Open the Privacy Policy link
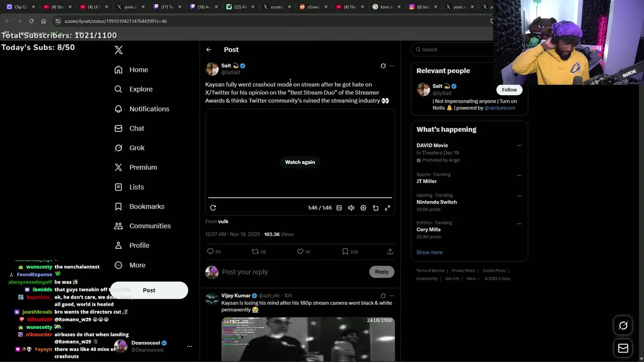 pyautogui.click(x=463, y=270)
